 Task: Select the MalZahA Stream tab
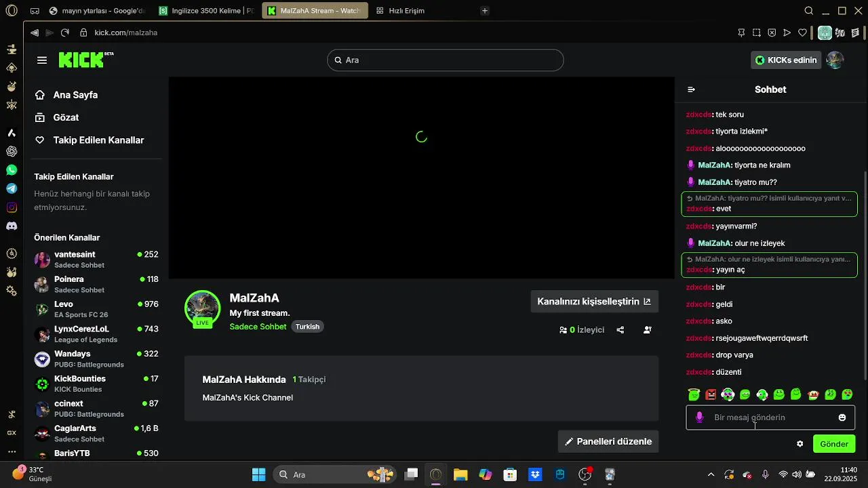pos(315,11)
